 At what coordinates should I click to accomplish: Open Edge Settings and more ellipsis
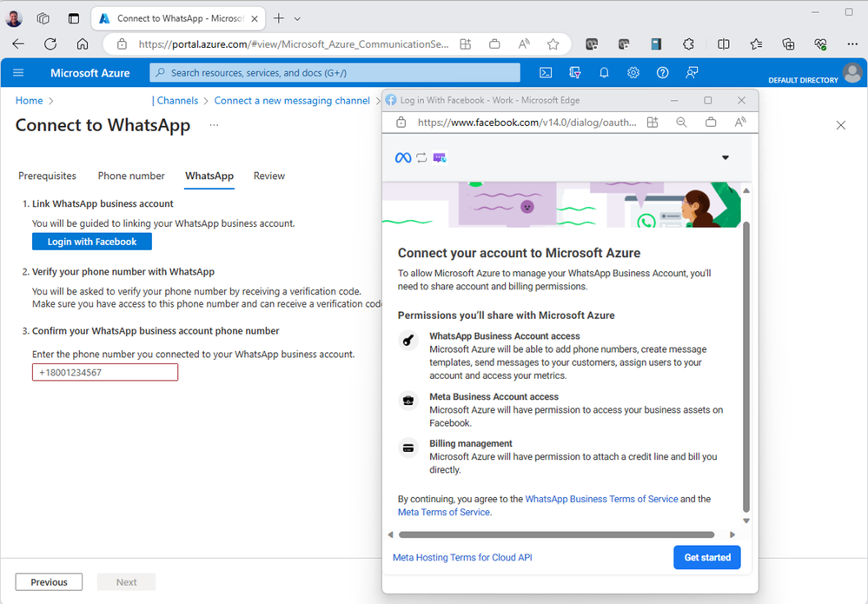(x=852, y=44)
